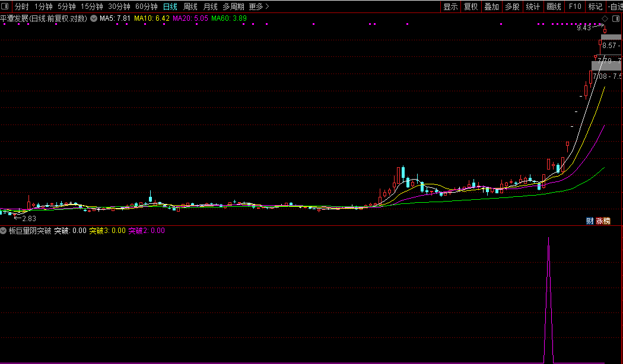Select the 60分钟 period tab
Viewport: 623px width, 364px height.
point(146,7)
